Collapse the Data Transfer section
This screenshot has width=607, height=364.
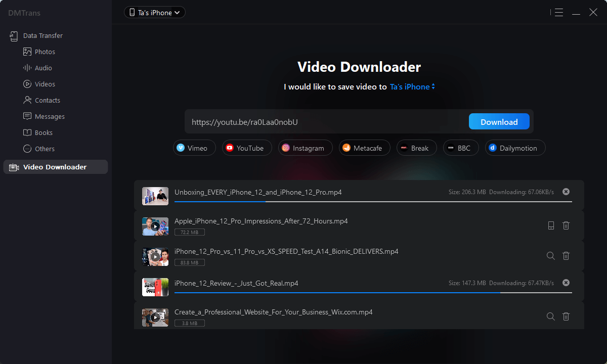click(42, 36)
